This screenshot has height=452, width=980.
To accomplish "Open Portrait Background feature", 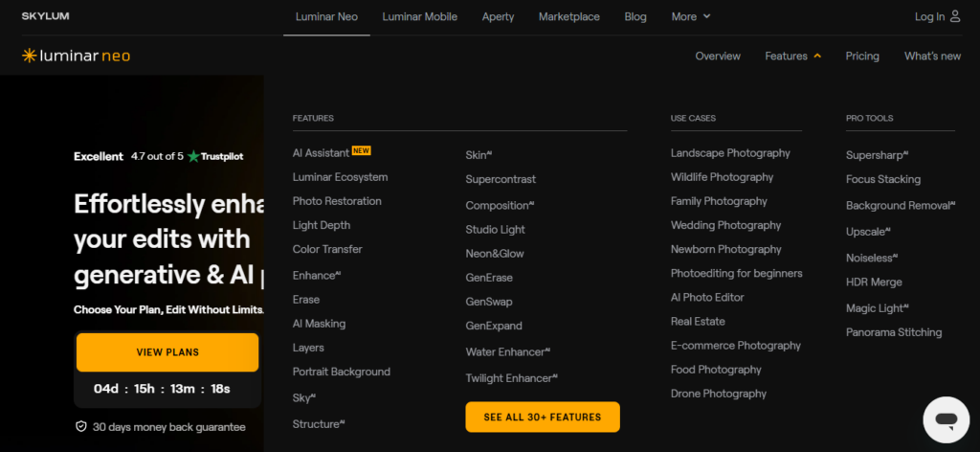I will (x=342, y=372).
